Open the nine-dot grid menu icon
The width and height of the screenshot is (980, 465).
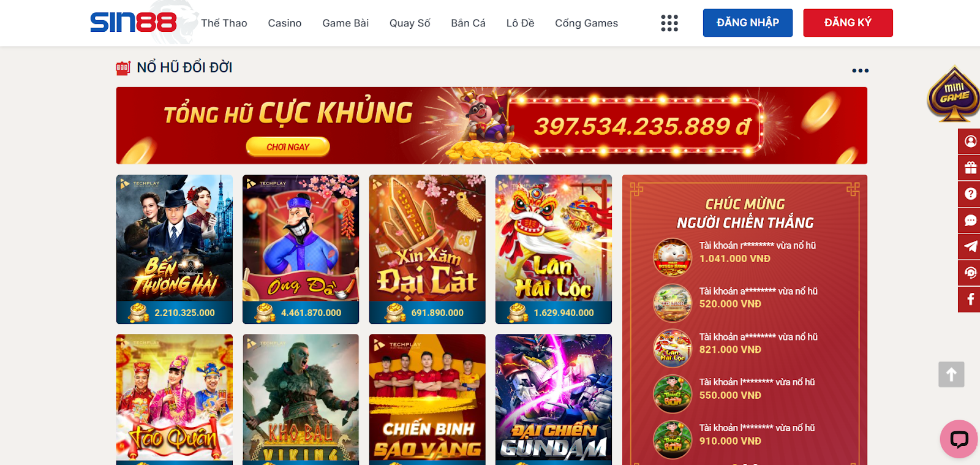tap(669, 23)
